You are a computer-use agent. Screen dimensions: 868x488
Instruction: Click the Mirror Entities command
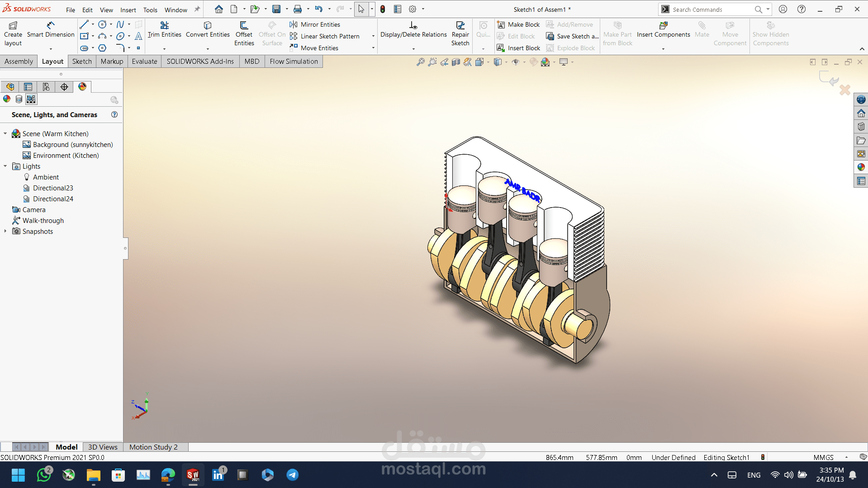click(315, 24)
